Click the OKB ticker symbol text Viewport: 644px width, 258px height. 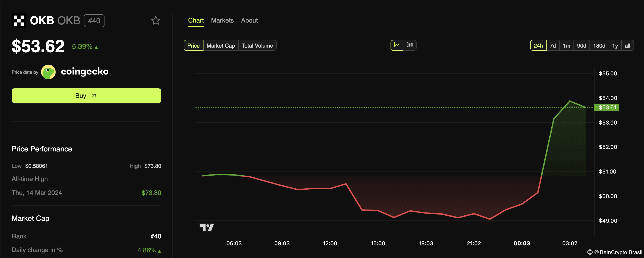tap(69, 21)
